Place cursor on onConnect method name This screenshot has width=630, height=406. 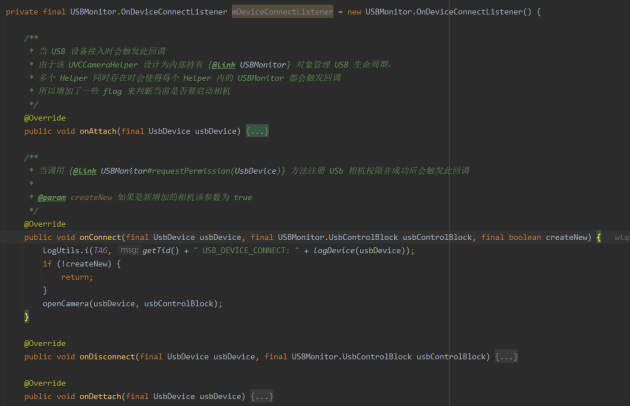(x=100, y=237)
